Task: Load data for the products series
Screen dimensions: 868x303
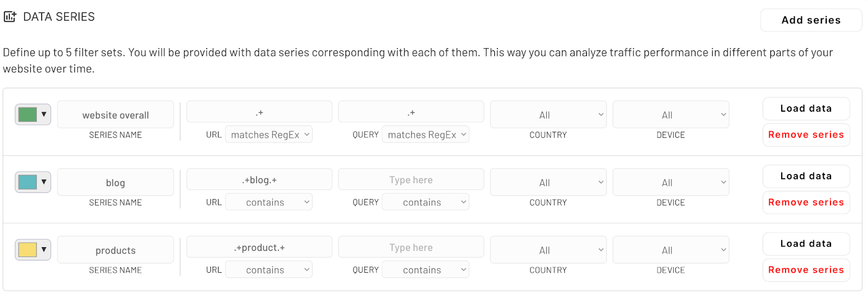Action: click(x=806, y=244)
